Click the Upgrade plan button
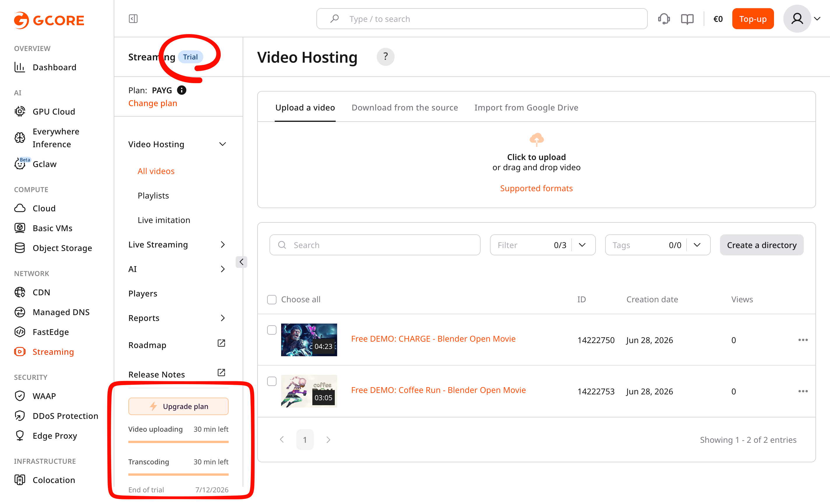 tap(178, 406)
